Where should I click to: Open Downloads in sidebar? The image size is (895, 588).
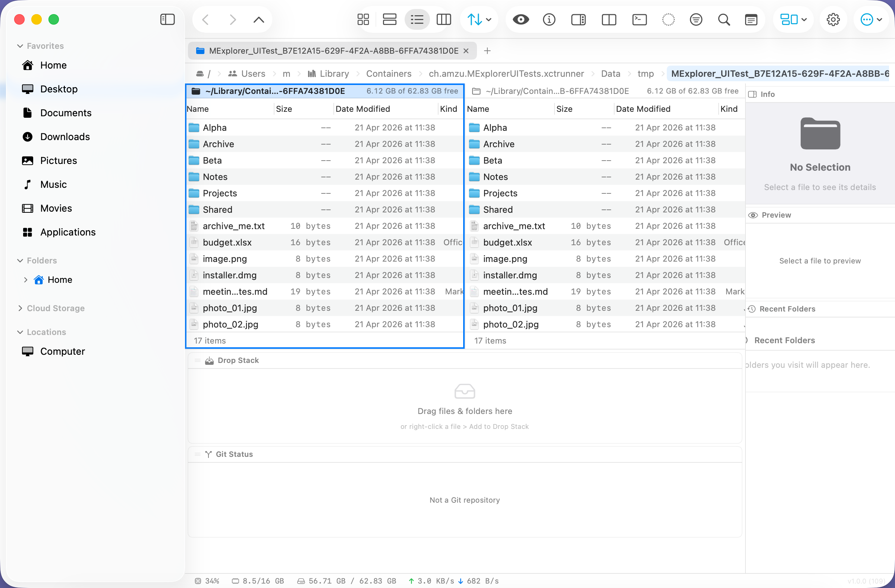coord(65,137)
